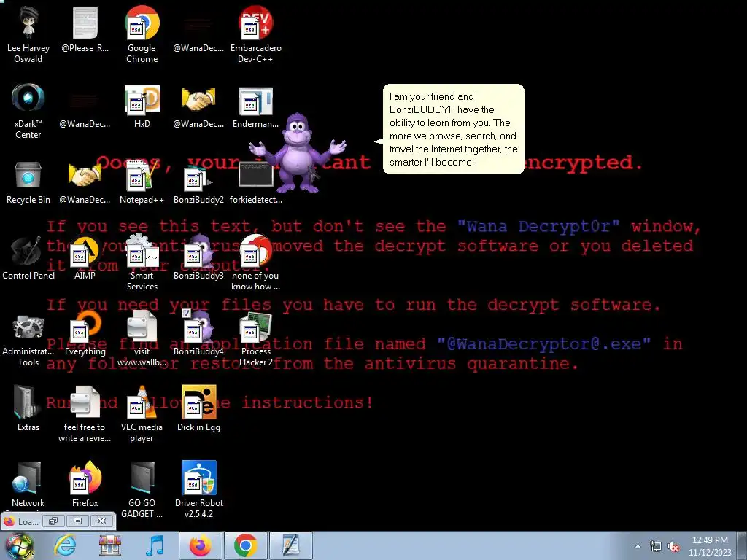Open the pinned storefront taskbar icon
The image size is (747, 560).
(110, 545)
